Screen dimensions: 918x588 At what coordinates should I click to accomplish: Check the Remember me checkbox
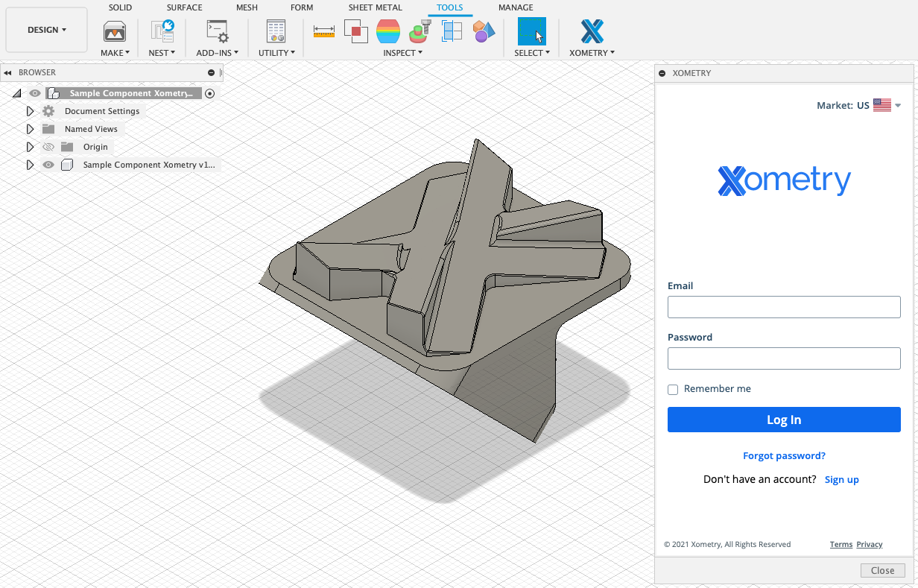coord(673,390)
